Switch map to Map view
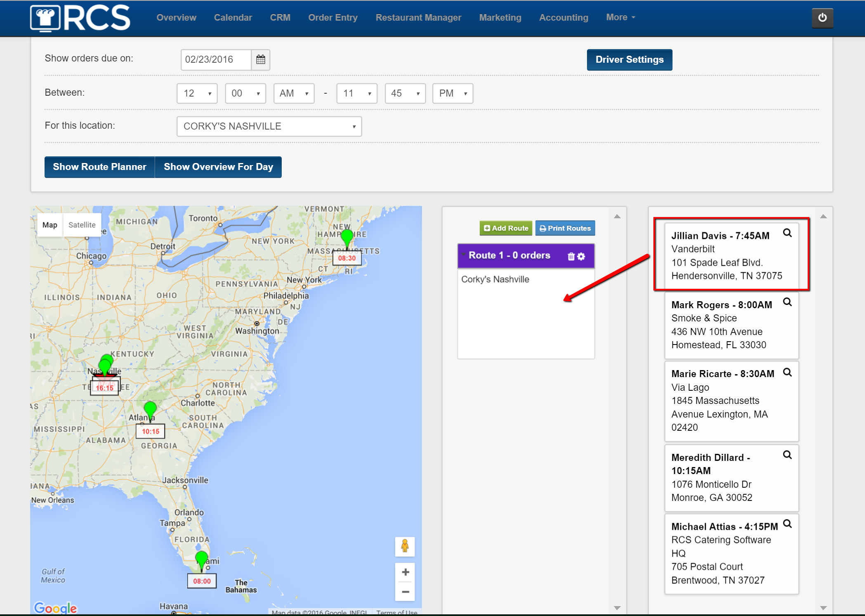The height and width of the screenshot is (616, 865). [x=50, y=225]
